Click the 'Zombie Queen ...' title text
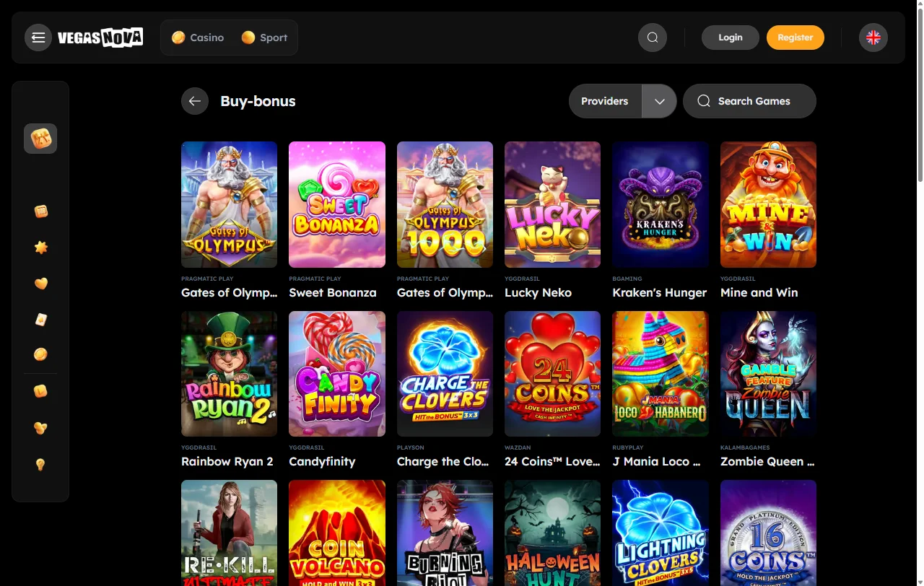This screenshot has height=586, width=924. click(x=767, y=462)
